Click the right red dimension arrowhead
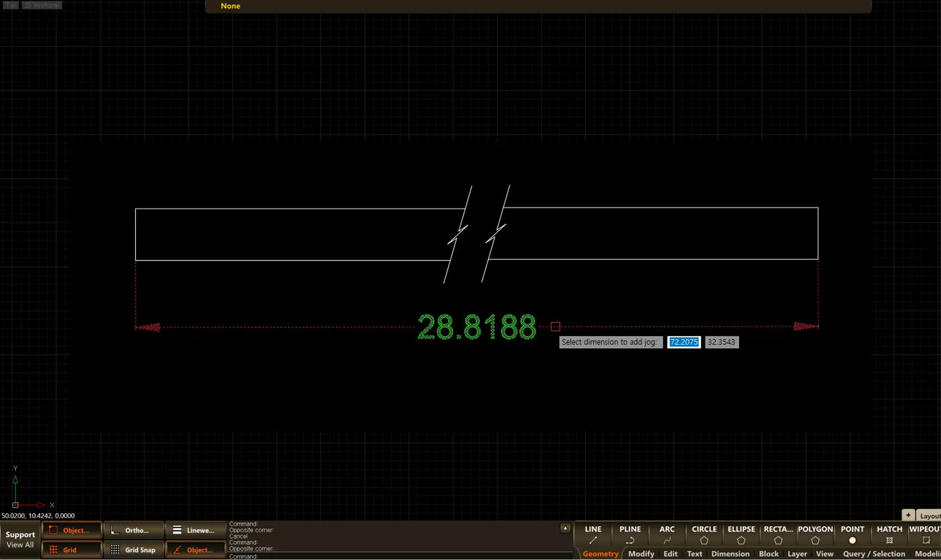The image size is (941, 560). (806, 326)
